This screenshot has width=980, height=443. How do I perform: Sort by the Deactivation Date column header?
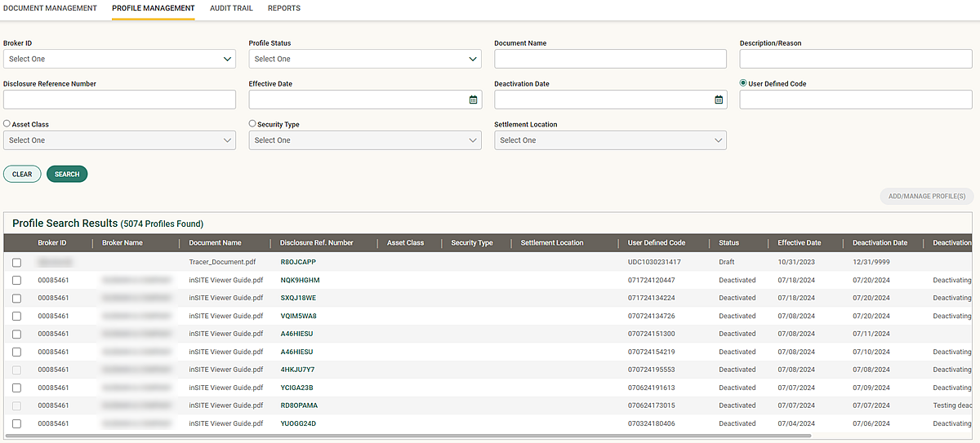click(x=880, y=243)
